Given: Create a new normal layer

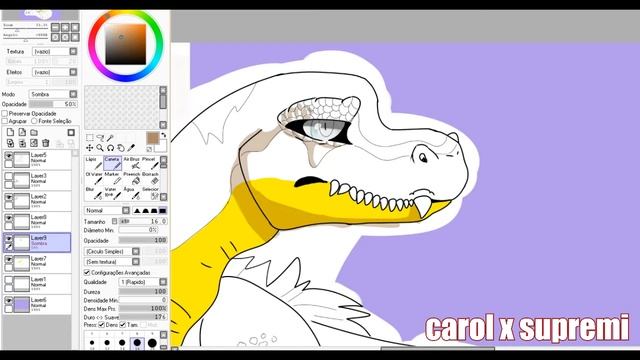Looking at the screenshot, I should [x=10, y=132].
